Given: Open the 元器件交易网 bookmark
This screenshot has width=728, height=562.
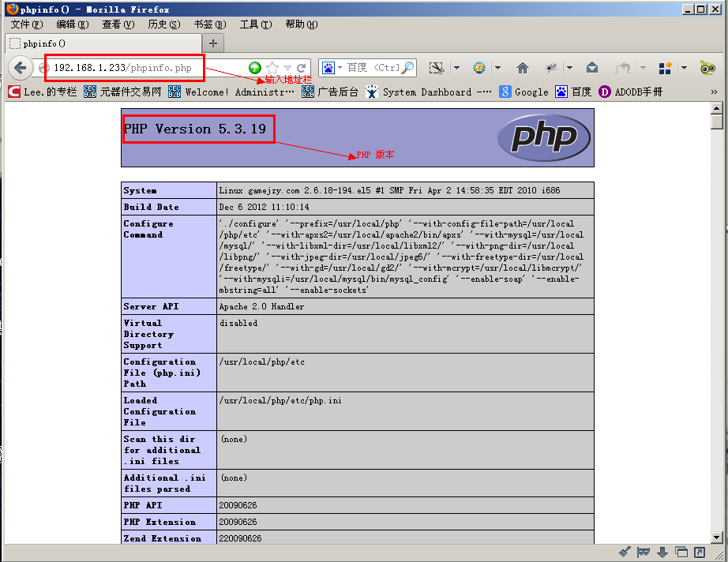Looking at the screenshot, I should point(122,92).
